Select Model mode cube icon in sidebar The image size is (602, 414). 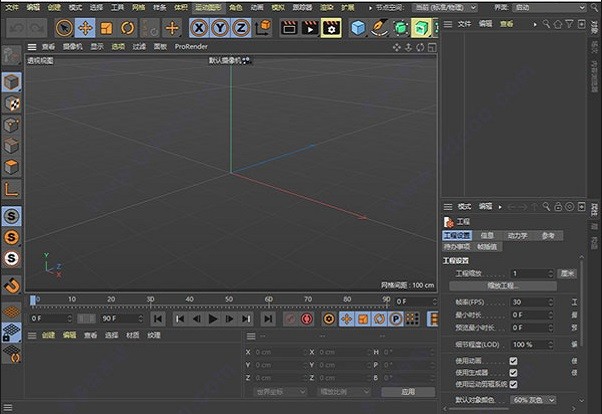(x=12, y=82)
